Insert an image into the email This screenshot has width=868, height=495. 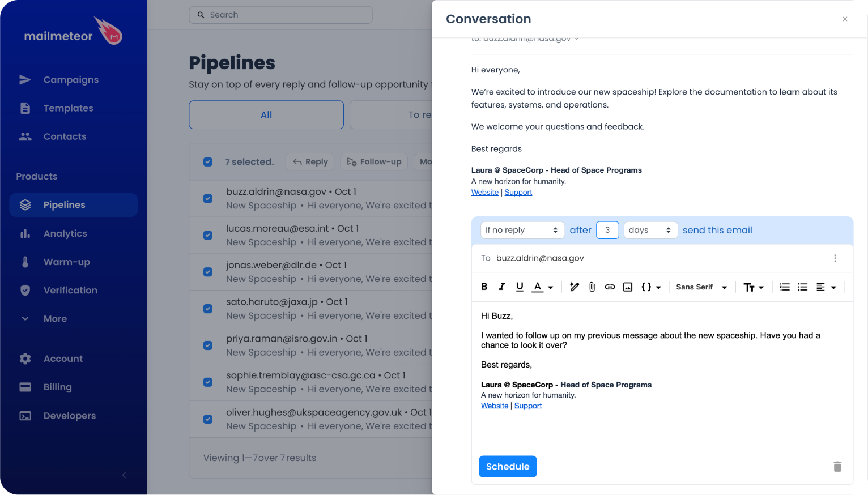[x=628, y=287]
